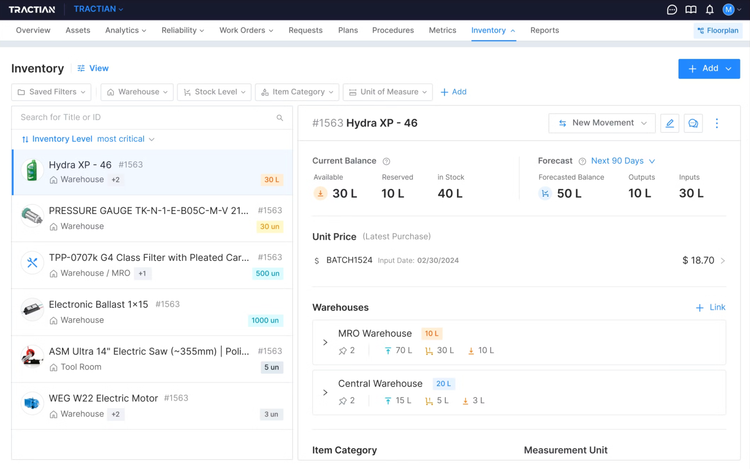The width and height of the screenshot is (750, 469).
Task: Click the +2 warehouses badge on Hydra XP
Action: pyautogui.click(x=115, y=180)
